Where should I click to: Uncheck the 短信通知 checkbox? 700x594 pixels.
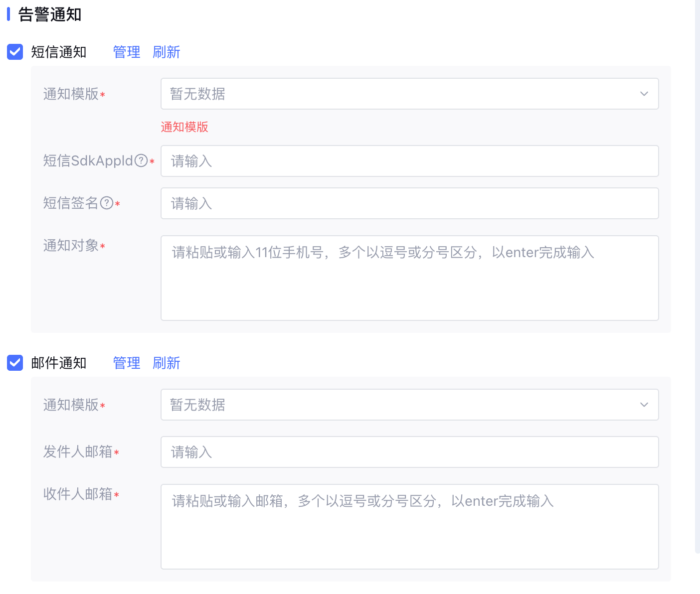pos(15,52)
